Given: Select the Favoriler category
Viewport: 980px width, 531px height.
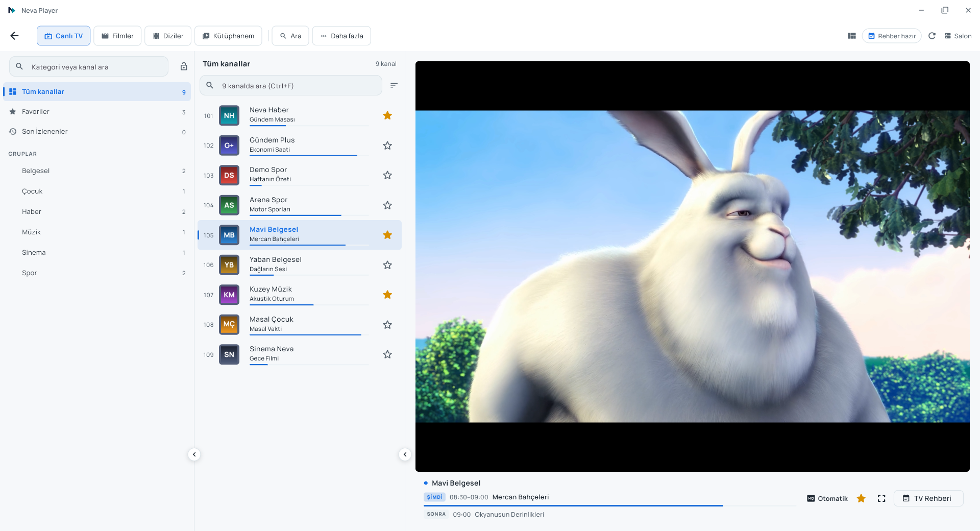Looking at the screenshot, I should [97, 111].
